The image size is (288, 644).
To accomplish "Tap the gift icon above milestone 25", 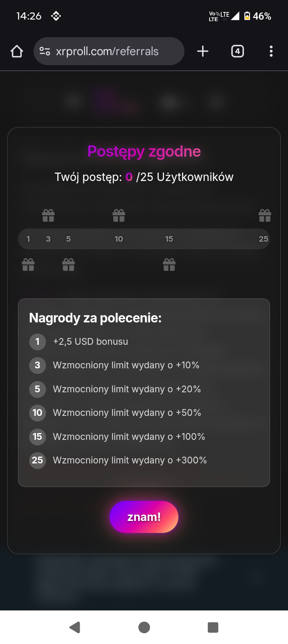I will pos(265,216).
